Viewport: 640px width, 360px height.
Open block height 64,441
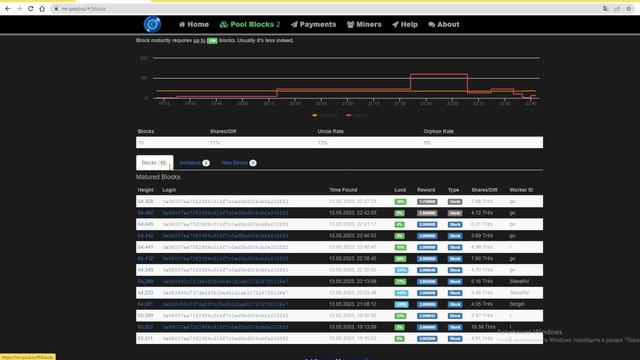click(145, 247)
